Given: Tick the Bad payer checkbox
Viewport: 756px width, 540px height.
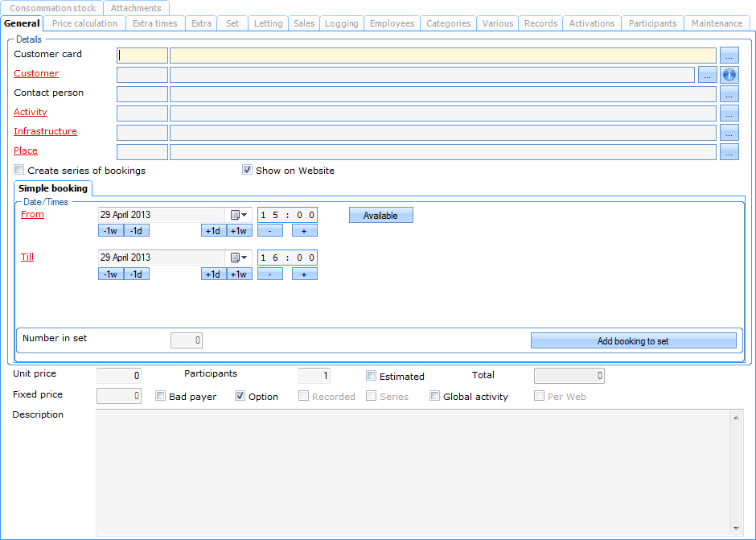Looking at the screenshot, I should [x=161, y=396].
